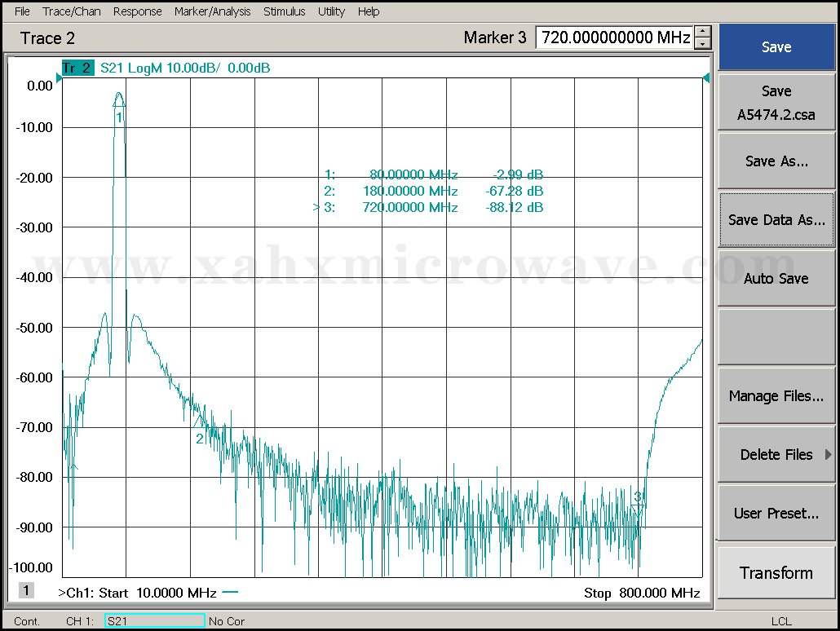Open the Trace/Chan menu
This screenshot has height=631, width=840.
coord(71,11)
